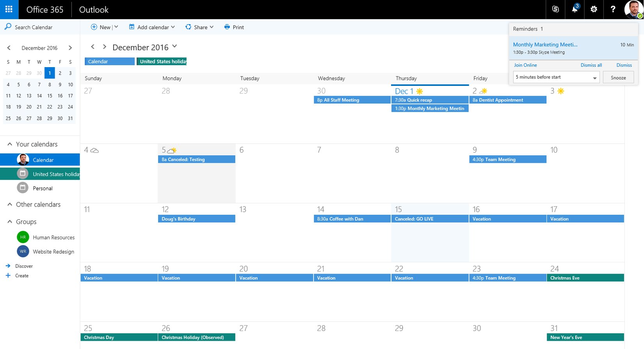Viewport: 644px width, 349px height.
Task: Open Skype icon in top bar
Action: tap(555, 9)
